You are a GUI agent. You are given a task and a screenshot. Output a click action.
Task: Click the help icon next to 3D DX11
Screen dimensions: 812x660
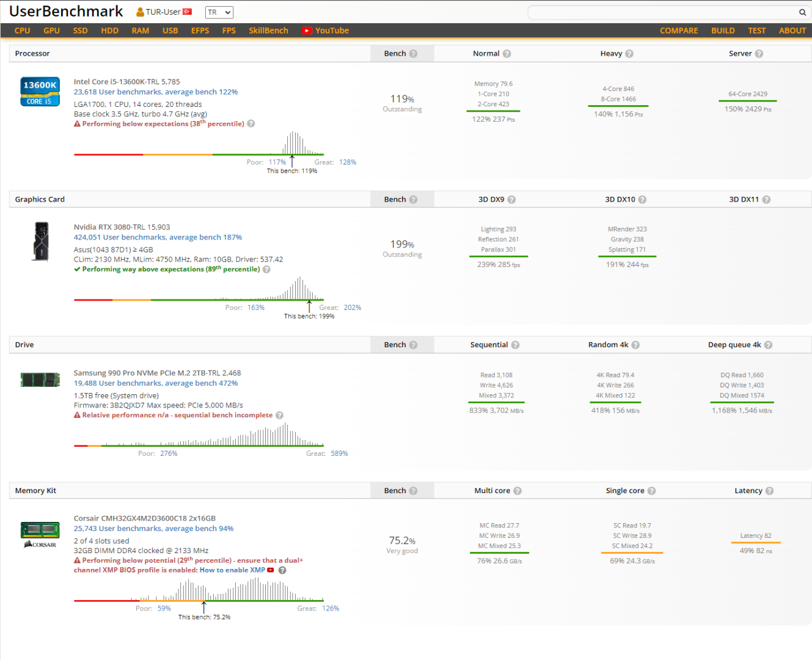point(766,200)
